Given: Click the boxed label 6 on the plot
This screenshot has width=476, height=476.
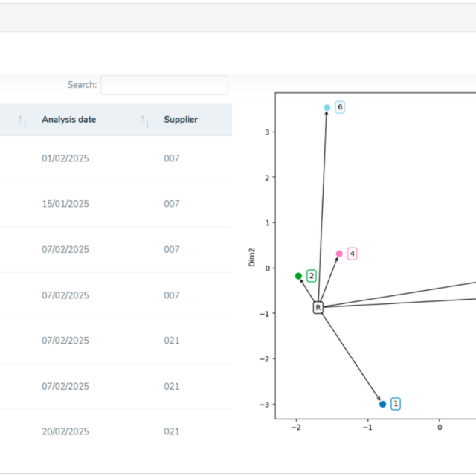Looking at the screenshot, I should tap(340, 107).
